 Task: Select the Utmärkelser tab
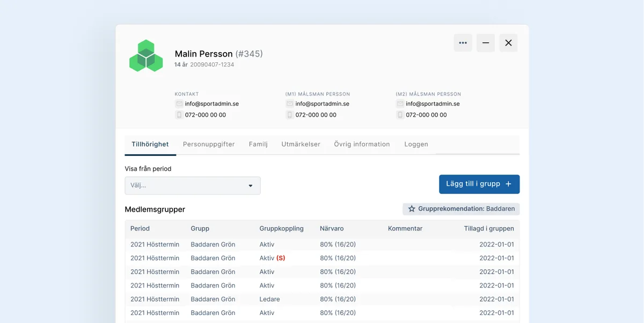[301, 144]
